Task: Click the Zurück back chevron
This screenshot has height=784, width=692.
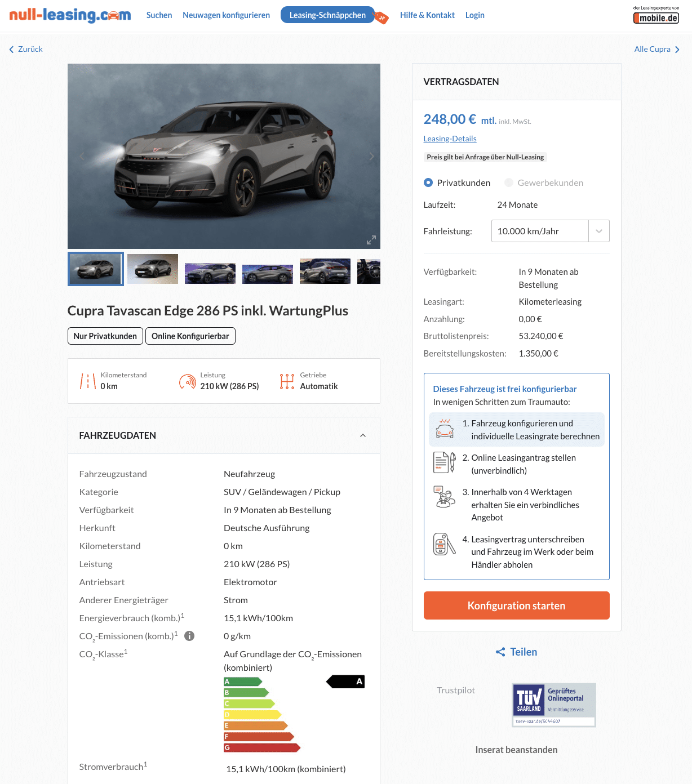Action: (x=12, y=50)
